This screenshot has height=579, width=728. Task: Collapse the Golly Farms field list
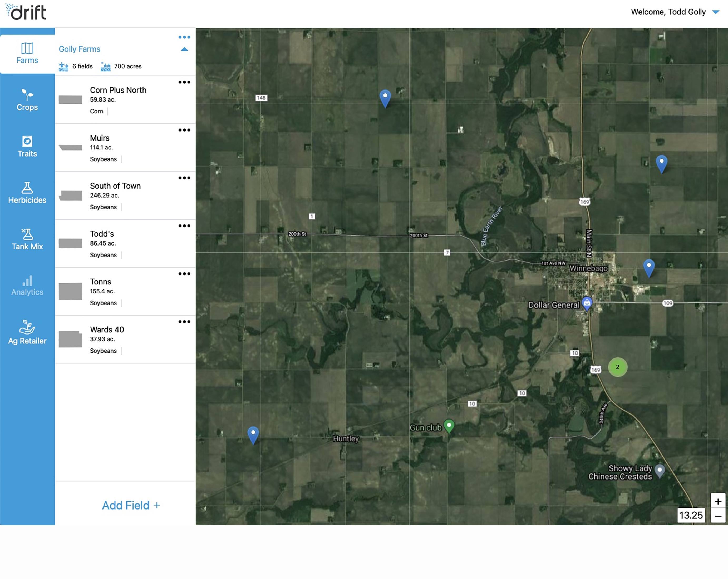[x=184, y=49]
